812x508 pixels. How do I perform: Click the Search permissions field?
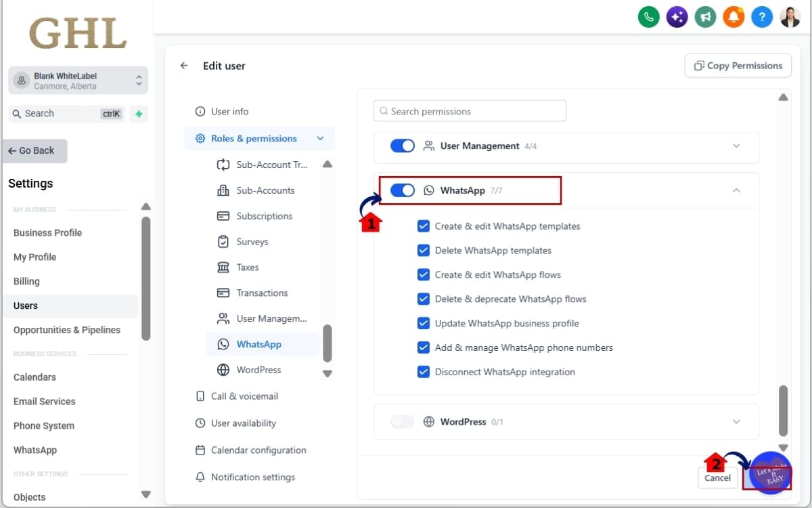click(x=470, y=111)
